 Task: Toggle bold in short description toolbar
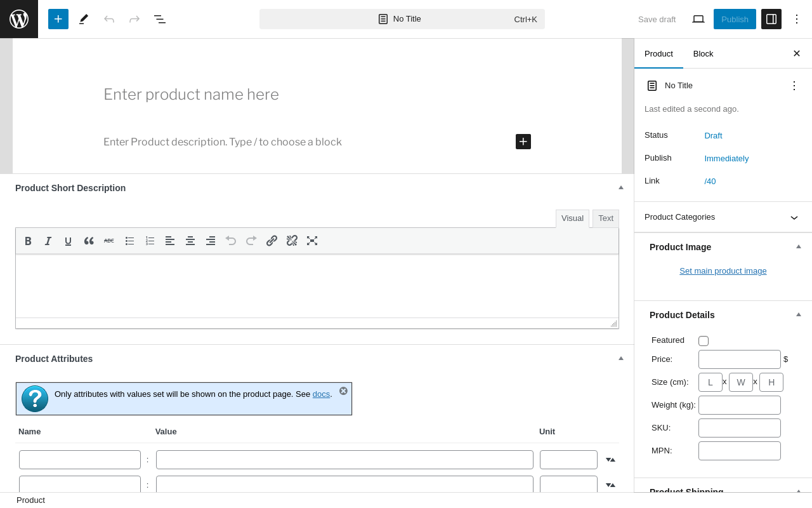tap(28, 241)
